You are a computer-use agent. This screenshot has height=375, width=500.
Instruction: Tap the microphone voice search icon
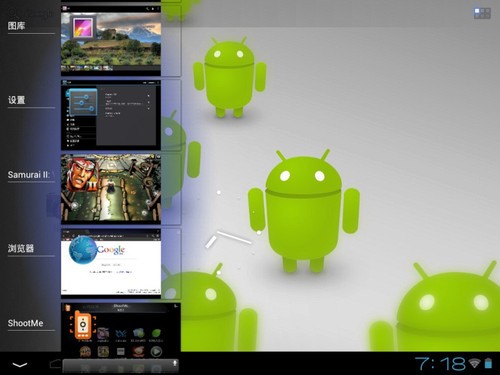coord(175,363)
